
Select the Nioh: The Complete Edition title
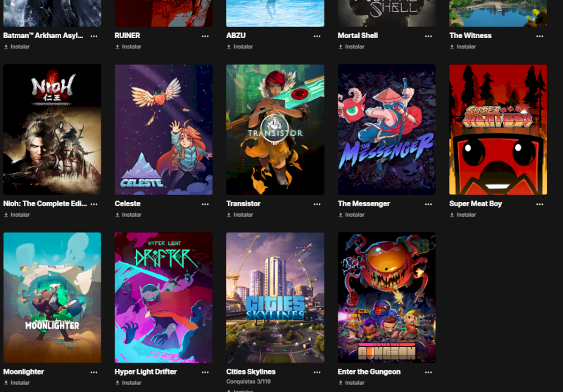pos(45,203)
